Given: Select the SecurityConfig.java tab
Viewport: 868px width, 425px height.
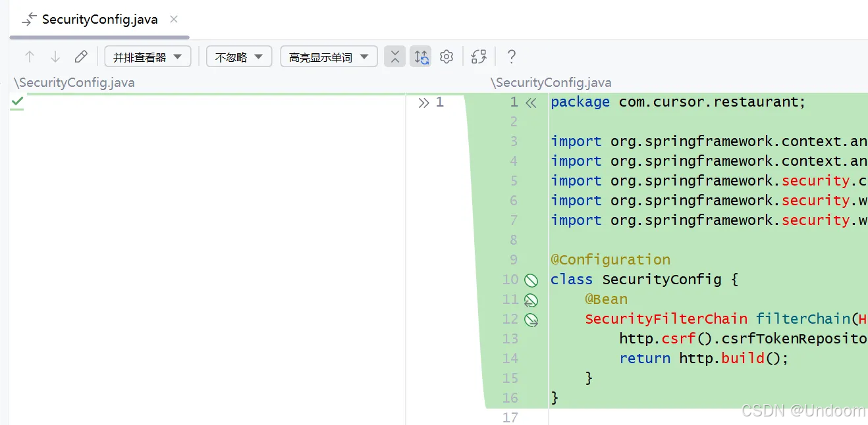Looking at the screenshot, I should point(99,19).
